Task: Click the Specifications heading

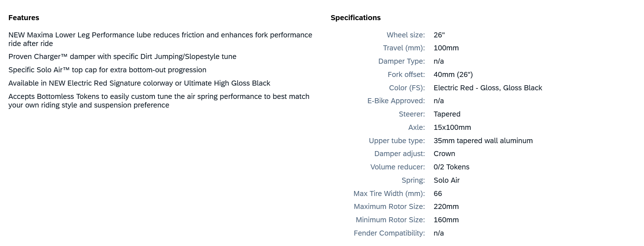Action: (355, 18)
